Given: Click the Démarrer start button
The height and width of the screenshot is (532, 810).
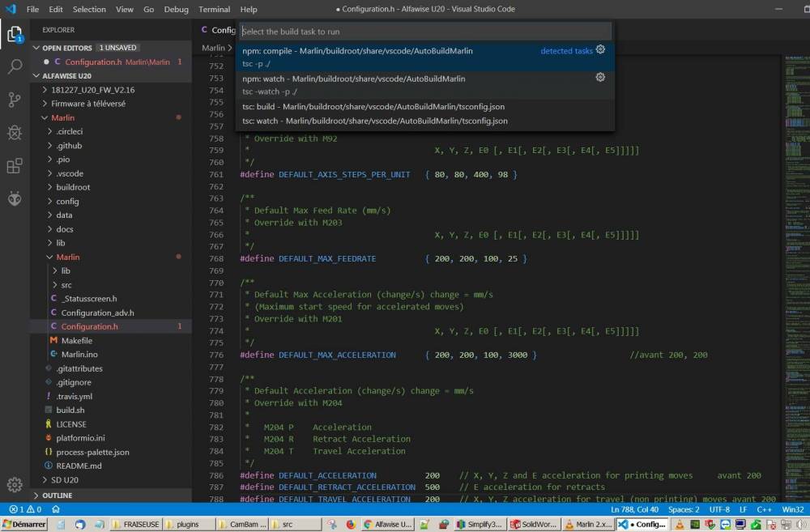Looking at the screenshot, I should click(24, 525).
